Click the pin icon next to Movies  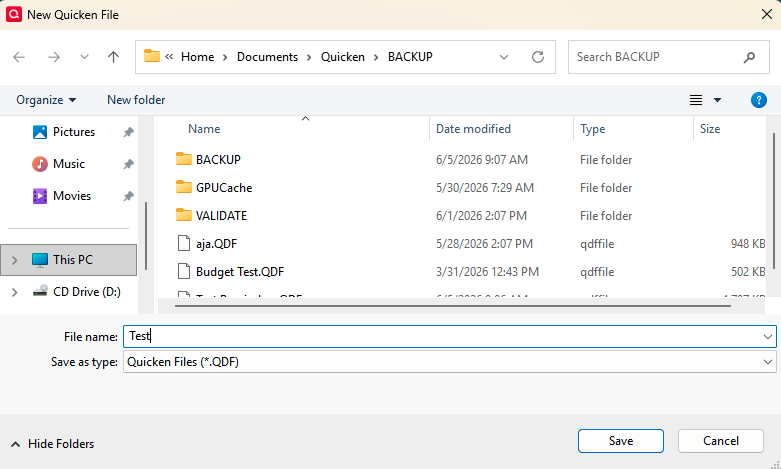129,196
